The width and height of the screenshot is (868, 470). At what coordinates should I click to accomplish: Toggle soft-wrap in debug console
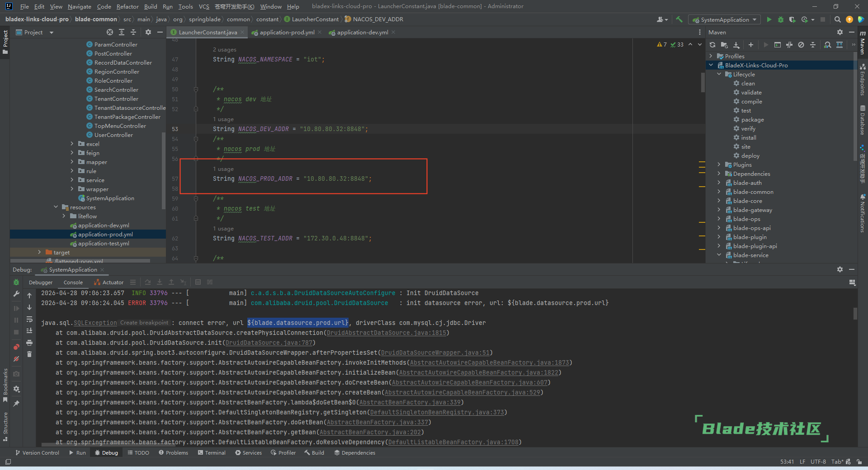(29, 319)
